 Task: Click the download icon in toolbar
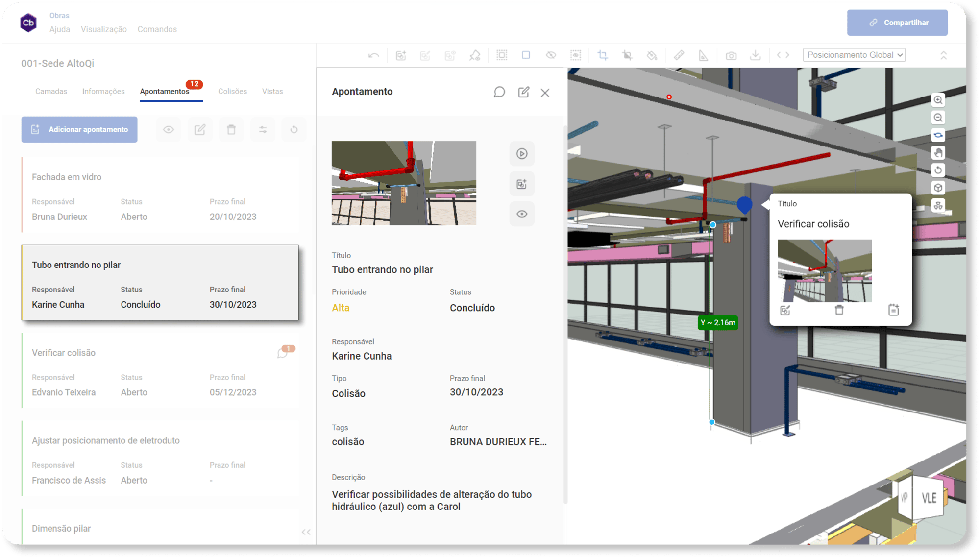pos(755,55)
